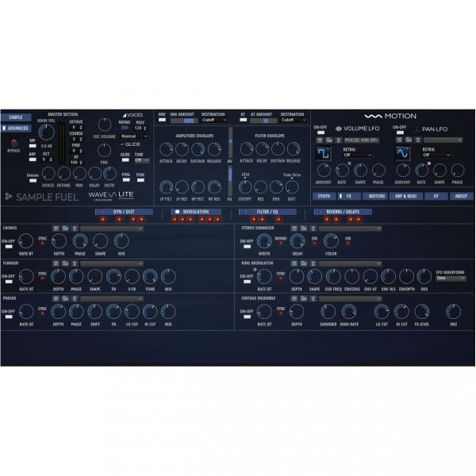
Task: Click the Main Vol knob
Action: [46, 132]
